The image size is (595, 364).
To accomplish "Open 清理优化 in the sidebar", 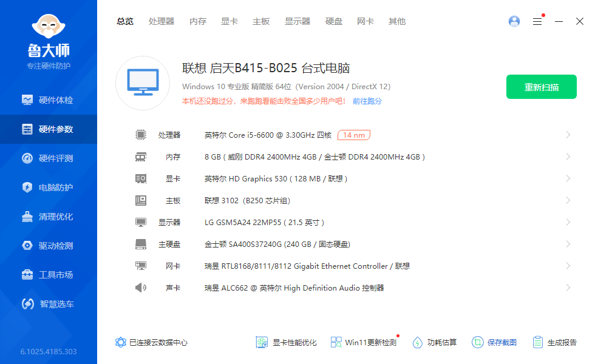I will (x=48, y=217).
